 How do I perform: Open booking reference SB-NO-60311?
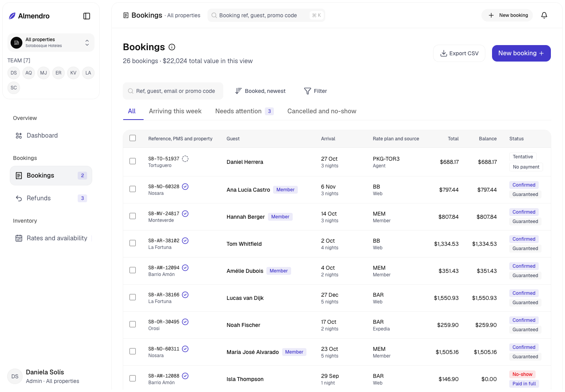click(164, 349)
